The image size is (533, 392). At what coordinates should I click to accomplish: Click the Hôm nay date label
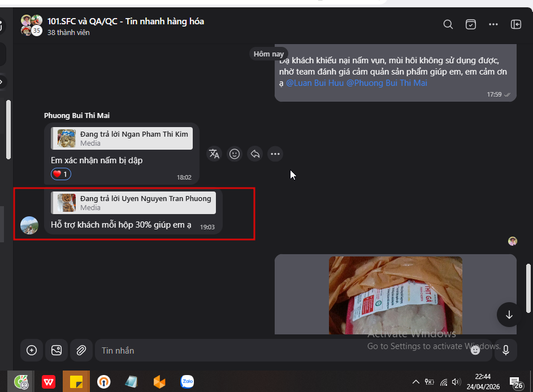pyautogui.click(x=268, y=54)
